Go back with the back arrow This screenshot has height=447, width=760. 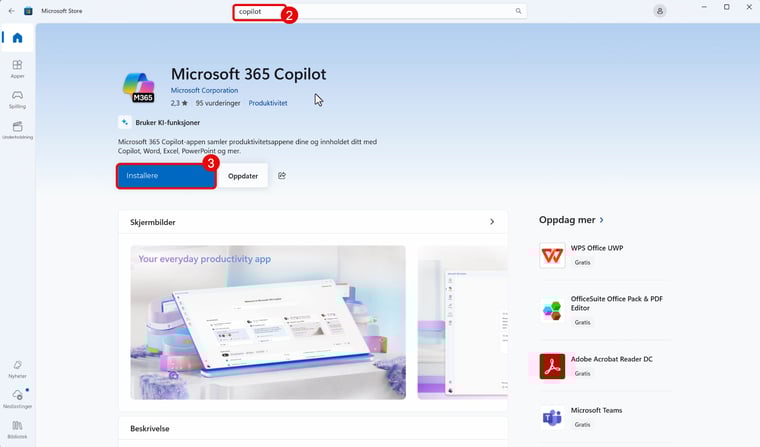(12, 11)
